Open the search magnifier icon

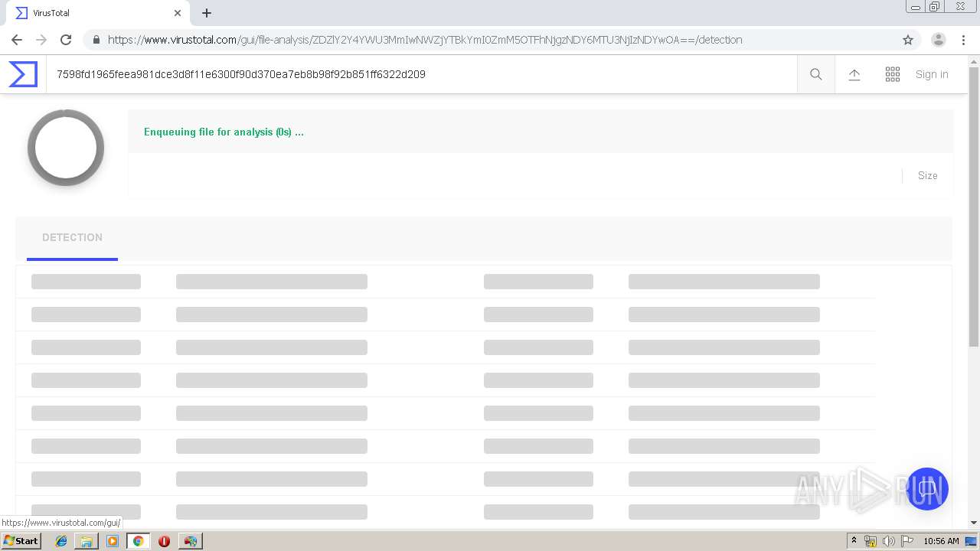click(816, 74)
